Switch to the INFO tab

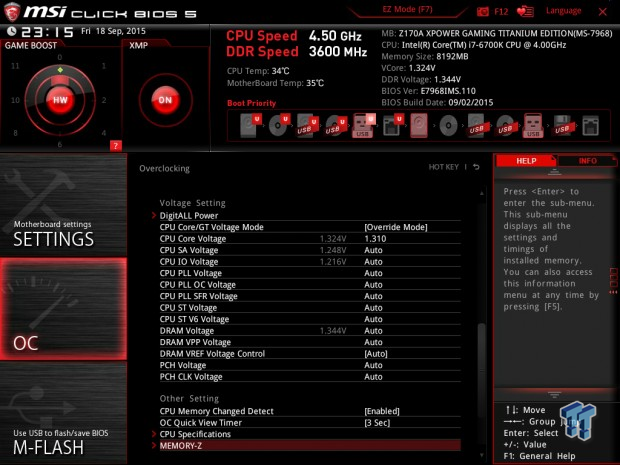[x=587, y=161]
